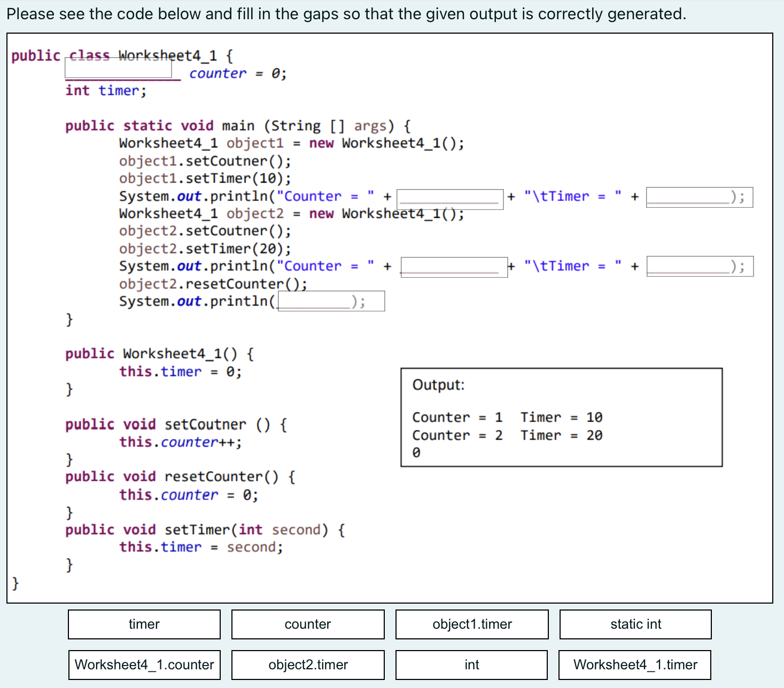The image size is (784, 688).
Task: Select the "counter" answer tile
Action: 307,624
